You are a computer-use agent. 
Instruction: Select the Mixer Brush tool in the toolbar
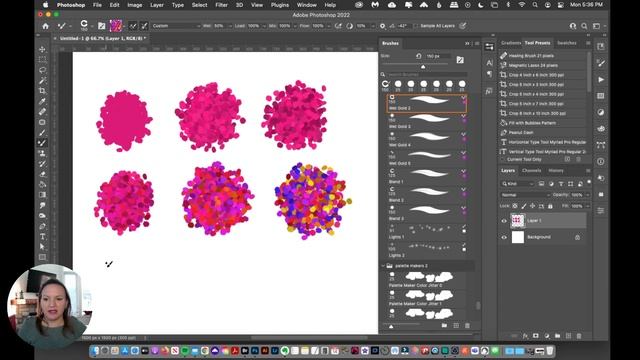tap(42, 143)
